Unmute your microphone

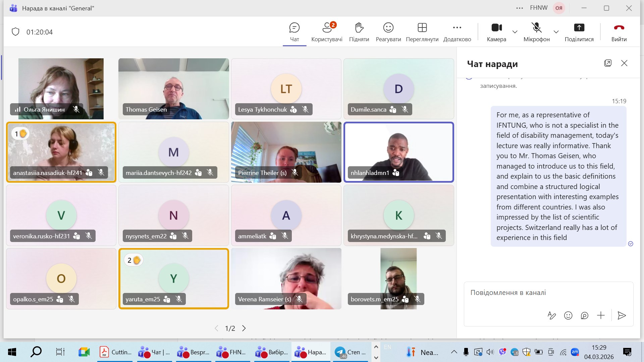tap(536, 32)
